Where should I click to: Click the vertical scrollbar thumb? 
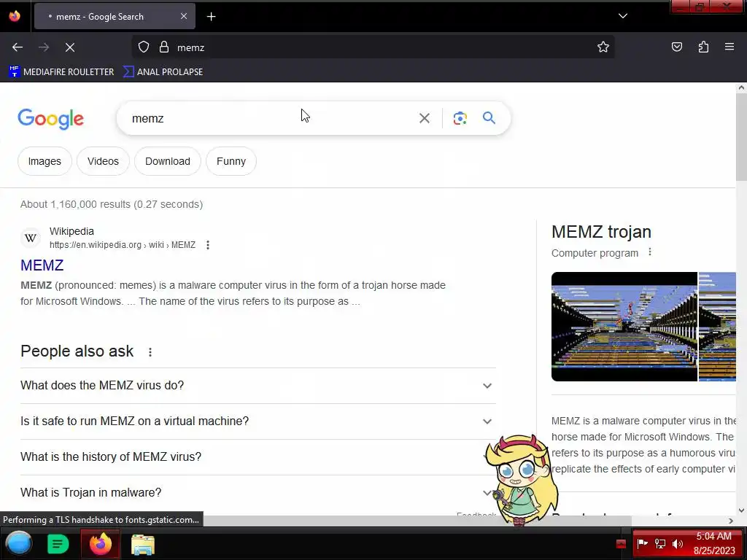741,136
